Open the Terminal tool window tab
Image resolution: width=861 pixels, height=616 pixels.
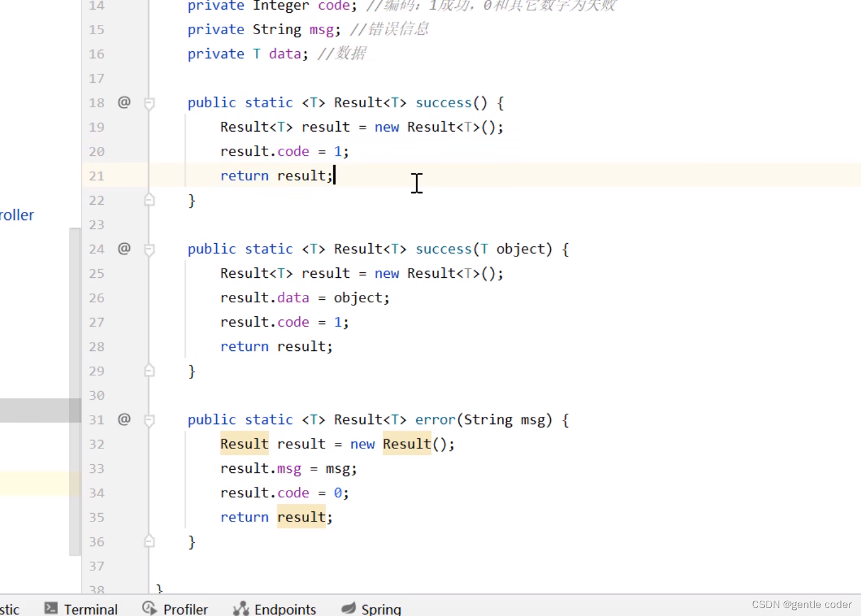tap(81, 609)
